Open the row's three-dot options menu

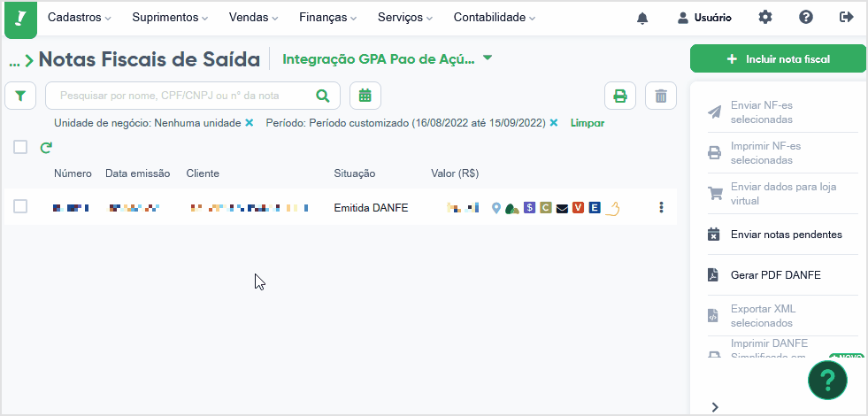point(661,207)
